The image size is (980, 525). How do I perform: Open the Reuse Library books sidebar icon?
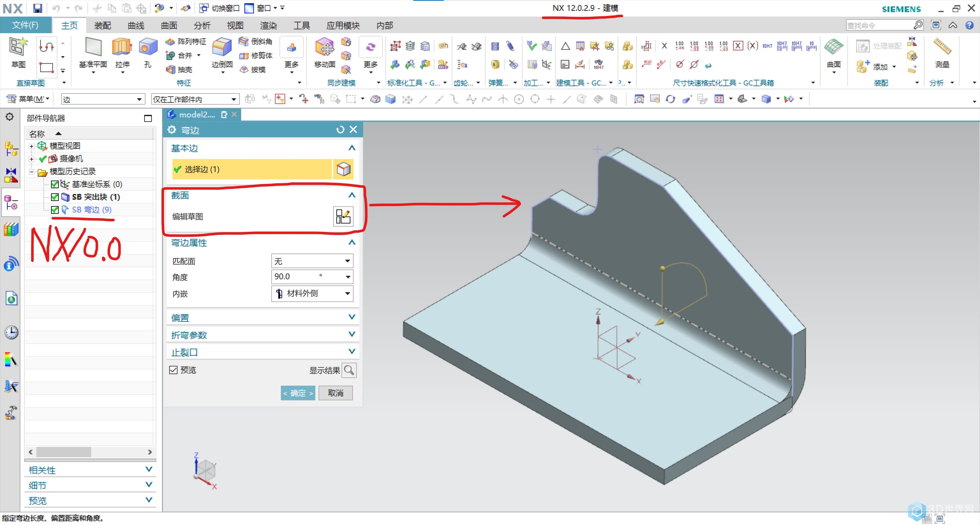point(11,229)
